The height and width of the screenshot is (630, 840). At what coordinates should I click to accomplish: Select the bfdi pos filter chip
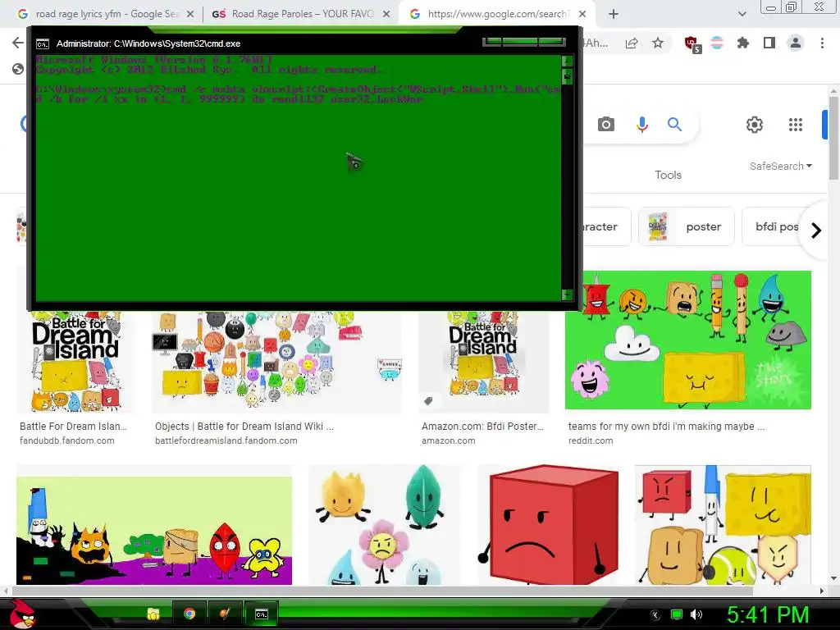pyautogui.click(x=777, y=226)
